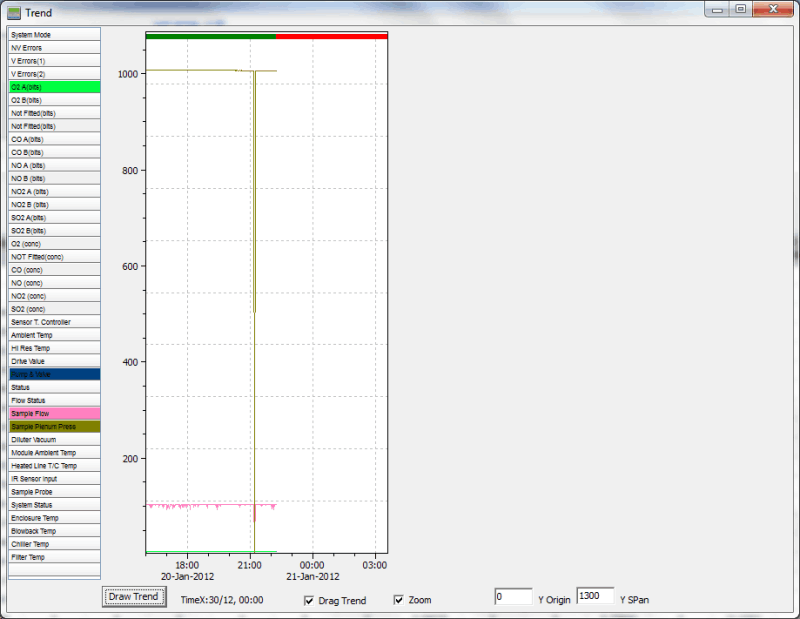The image size is (800, 619).
Task: Select the olive Sample Plenum Press entry
Action: [54, 426]
